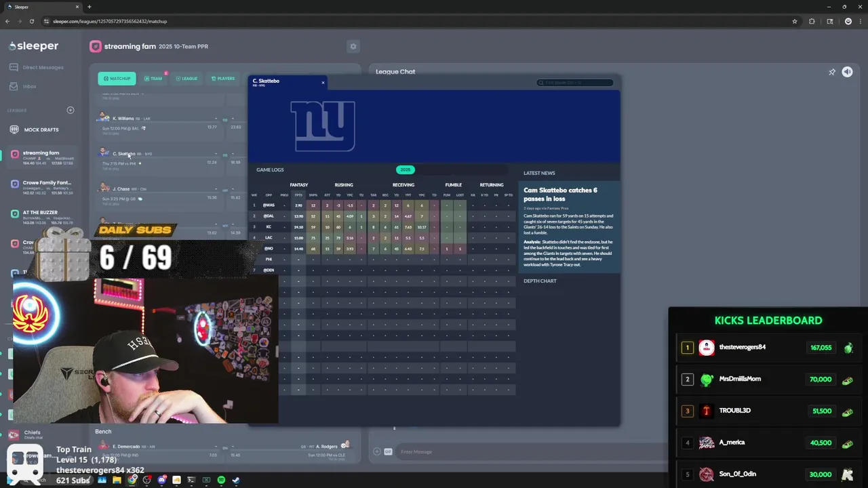This screenshot has width=868, height=488.
Task: Select the 2025 season pill
Action: pyautogui.click(x=405, y=169)
